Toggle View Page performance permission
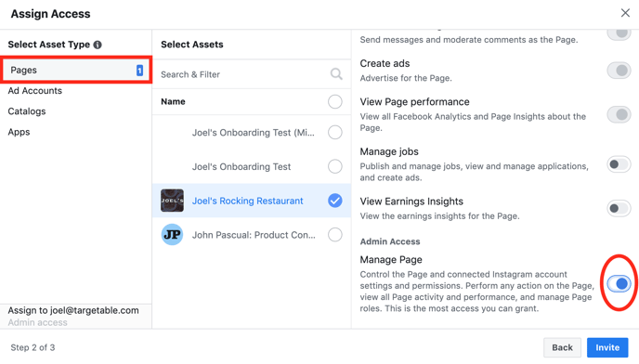639x364 pixels. [x=619, y=114]
